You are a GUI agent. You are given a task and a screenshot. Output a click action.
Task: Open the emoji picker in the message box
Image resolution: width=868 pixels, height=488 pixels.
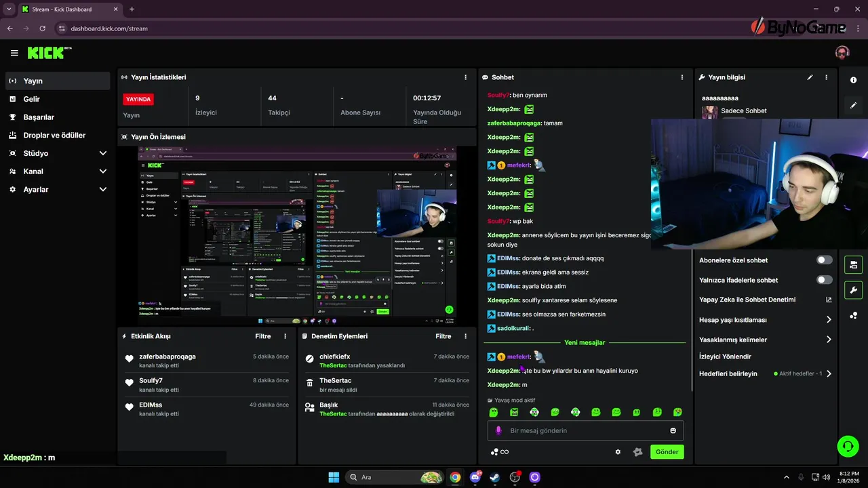point(673,430)
